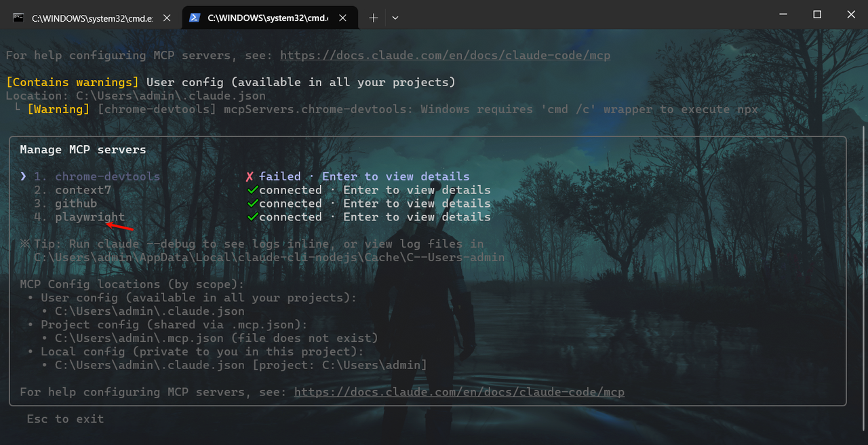
Task: Click the cmd icon on the first terminal tab
Action: (x=18, y=17)
